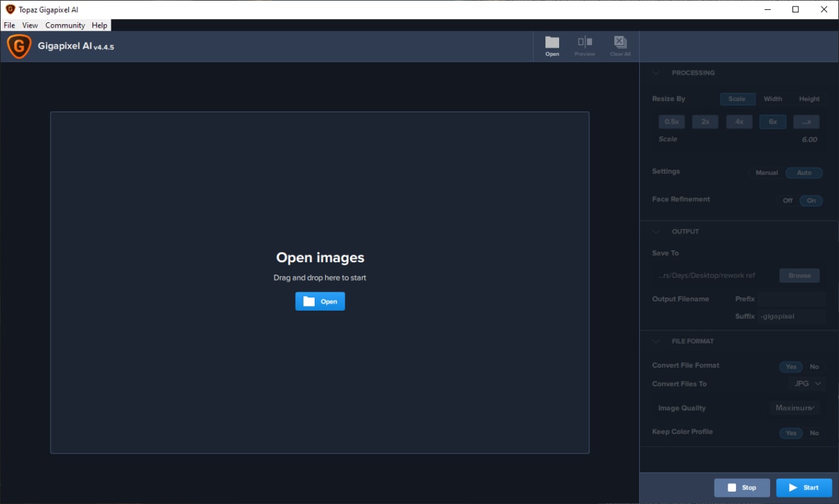Screen dimensions: 839x504
Task: Choose the custom ...x scale preset
Action: 806,122
